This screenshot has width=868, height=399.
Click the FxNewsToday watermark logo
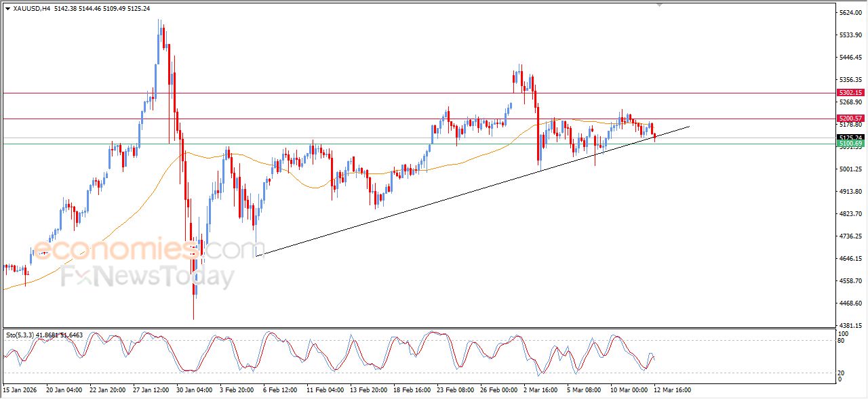click(147, 277)
